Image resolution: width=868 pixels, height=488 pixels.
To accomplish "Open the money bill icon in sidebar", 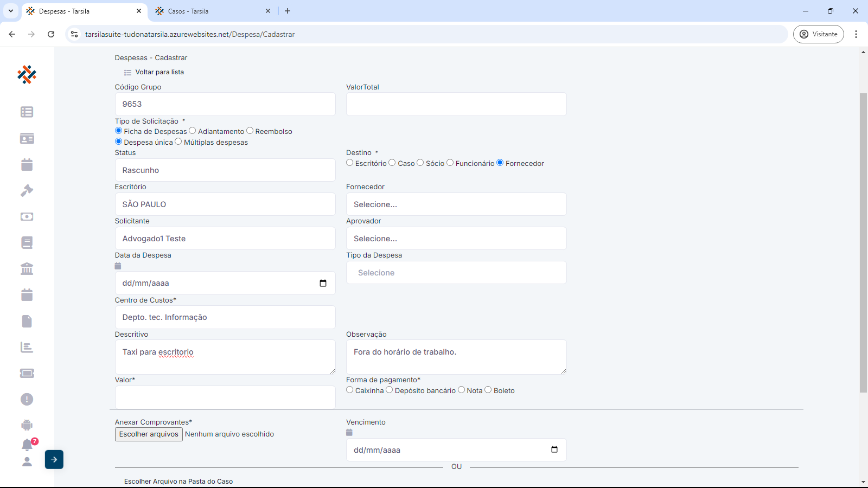I will pos(27,217).
